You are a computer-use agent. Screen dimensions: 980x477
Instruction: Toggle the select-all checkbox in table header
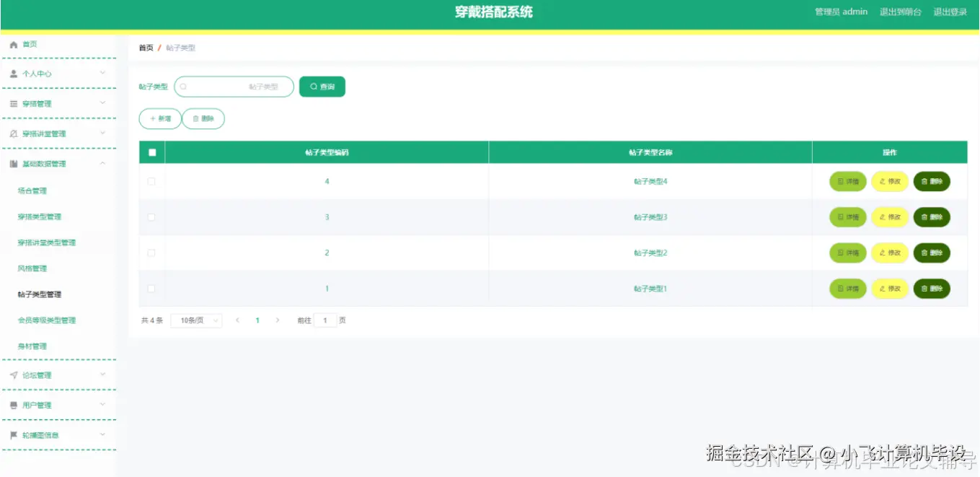pyautogui.click(x=151, y=152)
